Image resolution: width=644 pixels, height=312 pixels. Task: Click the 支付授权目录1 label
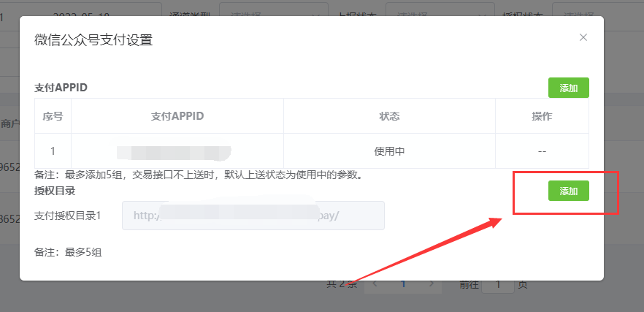[67, 216]
